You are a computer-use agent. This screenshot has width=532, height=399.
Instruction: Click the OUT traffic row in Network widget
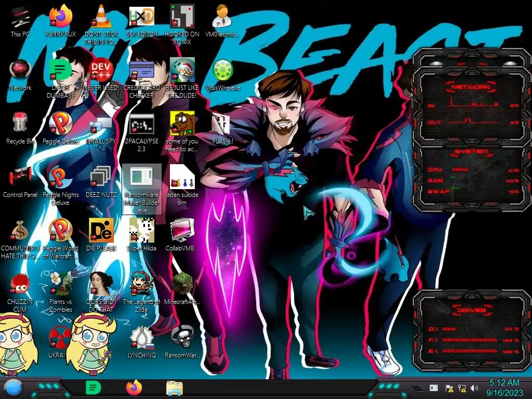473,121
